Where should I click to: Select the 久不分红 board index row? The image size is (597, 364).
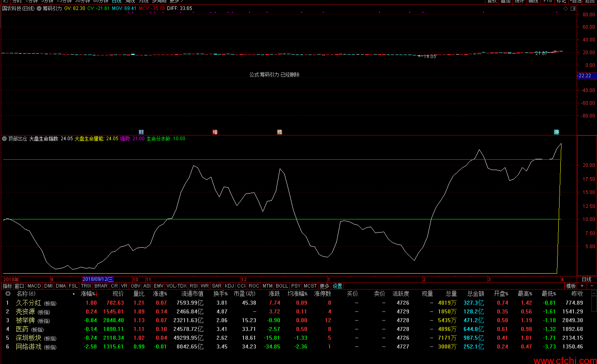[x=28, y=303]
